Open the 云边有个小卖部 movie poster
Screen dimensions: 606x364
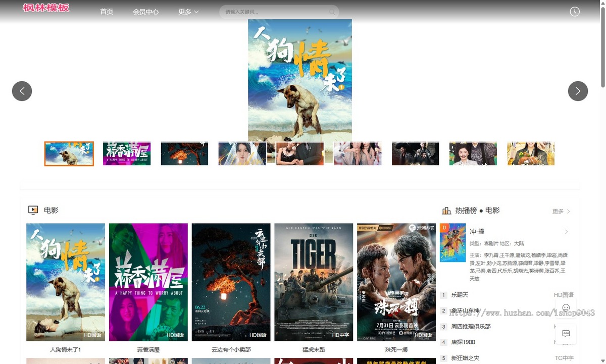(x=231, y=282)
